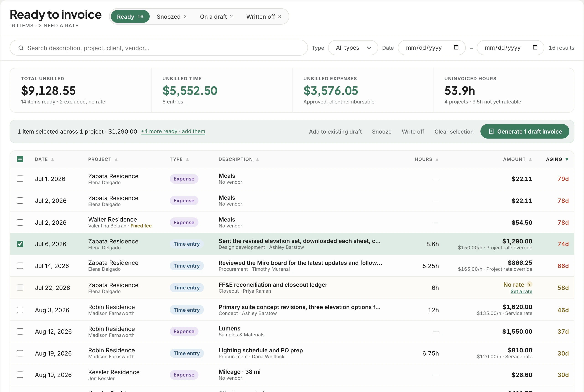584x392 pixels.
Task: Check the Jul 1, 2026 Meals row
Action: tap(20, 179)
